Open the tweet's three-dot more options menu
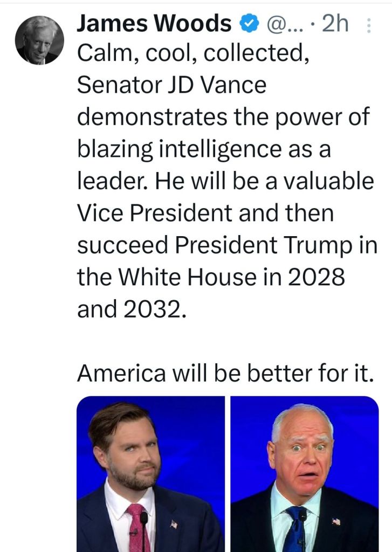Screen dimensions: 392x552 coord(369,26)
